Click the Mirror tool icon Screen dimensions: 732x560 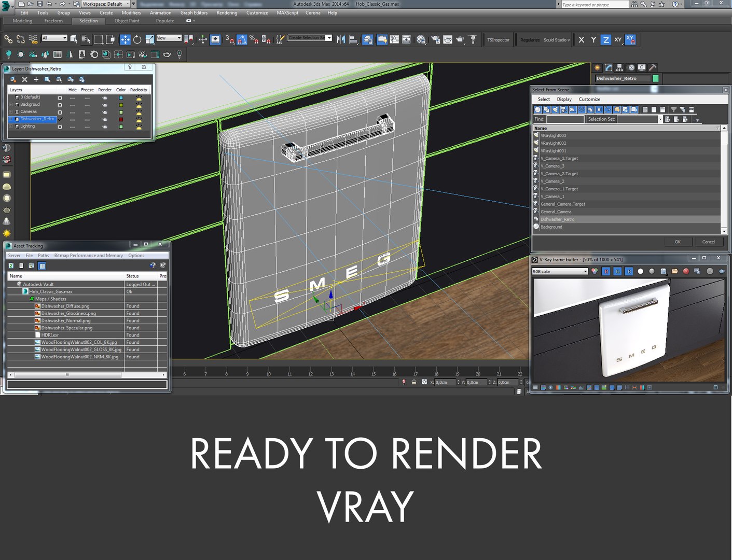pyautogui.click(x=341, y=39)
